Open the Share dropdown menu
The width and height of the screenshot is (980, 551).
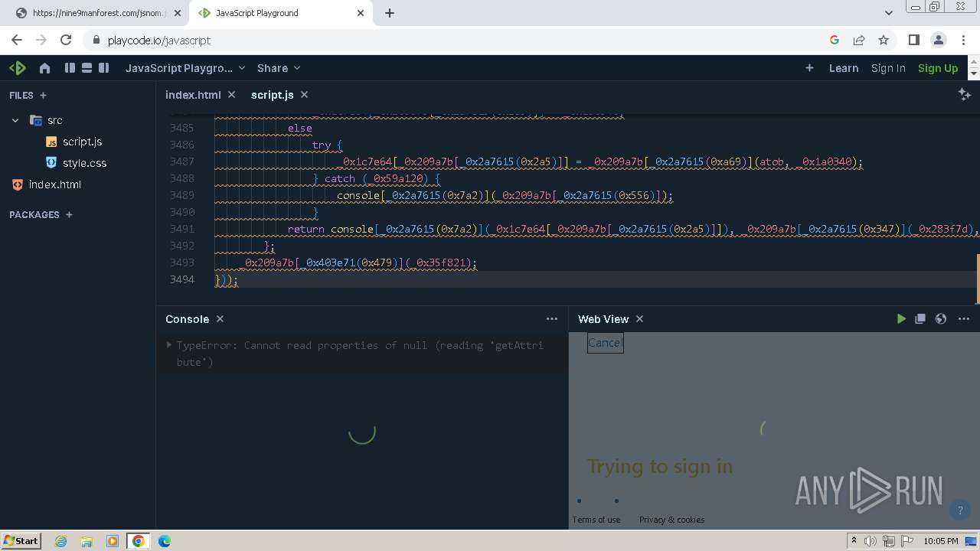tap(279, 68)
